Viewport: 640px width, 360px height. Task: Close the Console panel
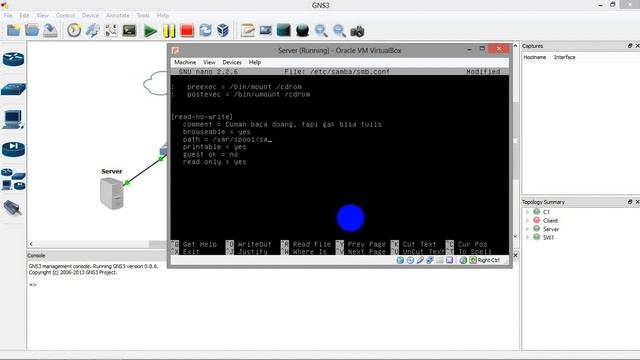(x=516, y=256)
